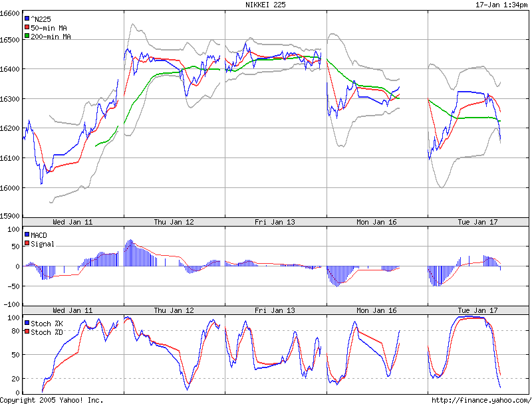The width and height of the screenshot is (532, 404).
Task: Click the blue ^N225 legend swatch
Action: tap(27, 19)
